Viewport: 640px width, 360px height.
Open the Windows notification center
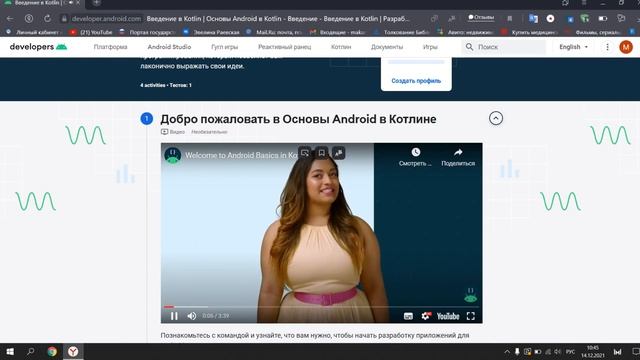(x=636, y=351)
